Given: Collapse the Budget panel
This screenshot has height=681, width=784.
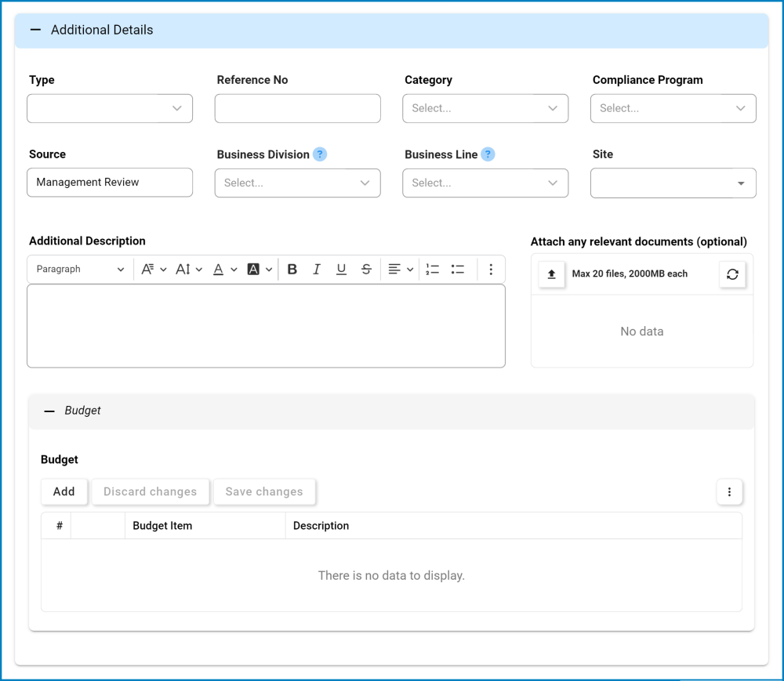Looking at the screenshot, I should tap(50, 411).
